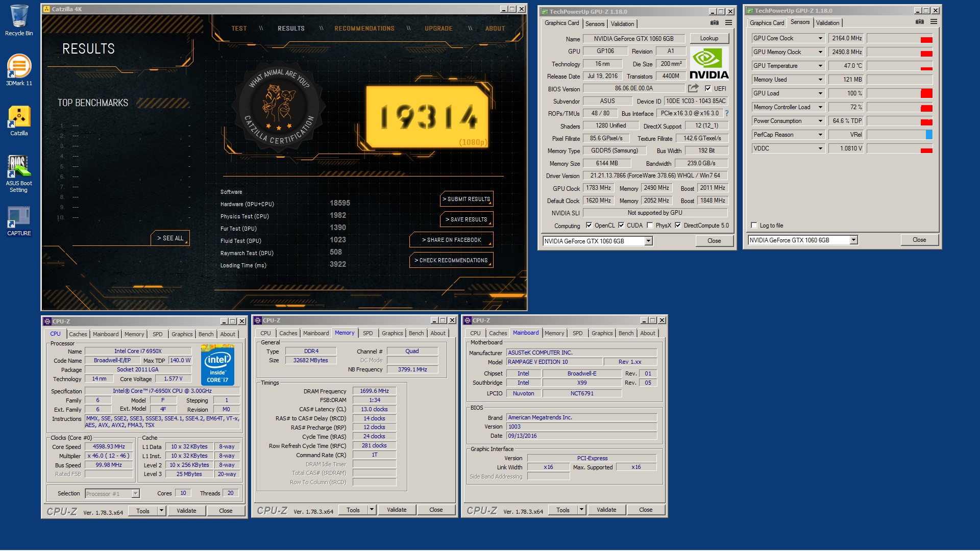Click CHECK RECOMMENDATIONS button

coord(451,260)
